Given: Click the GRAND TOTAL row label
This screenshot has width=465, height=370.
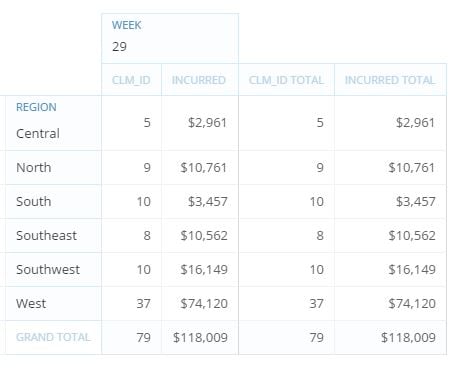Looking at the screenshot, I should point(53,337).
